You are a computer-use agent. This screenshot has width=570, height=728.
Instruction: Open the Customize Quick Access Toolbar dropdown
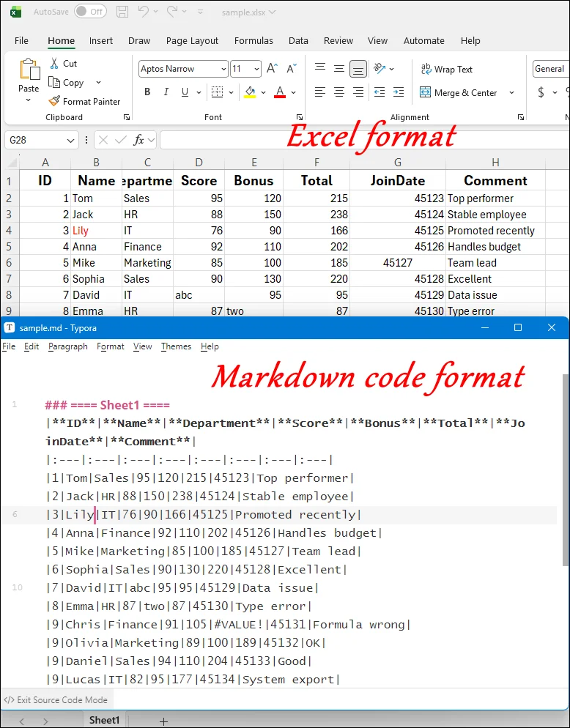(x=200, y=12)
